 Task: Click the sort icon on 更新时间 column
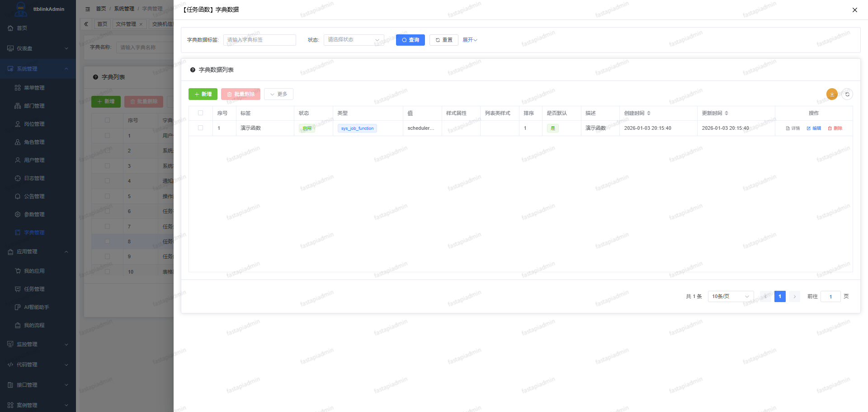click(x=726, y=113)
